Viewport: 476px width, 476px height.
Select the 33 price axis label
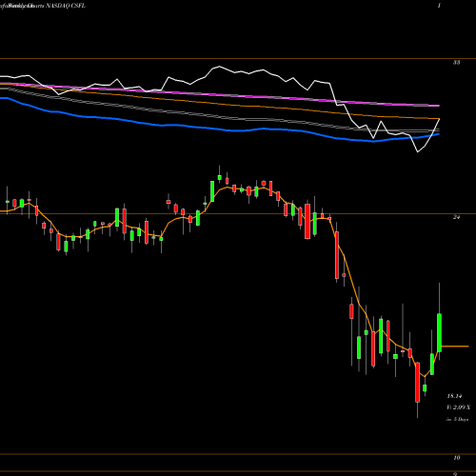(x=456, y=63)
